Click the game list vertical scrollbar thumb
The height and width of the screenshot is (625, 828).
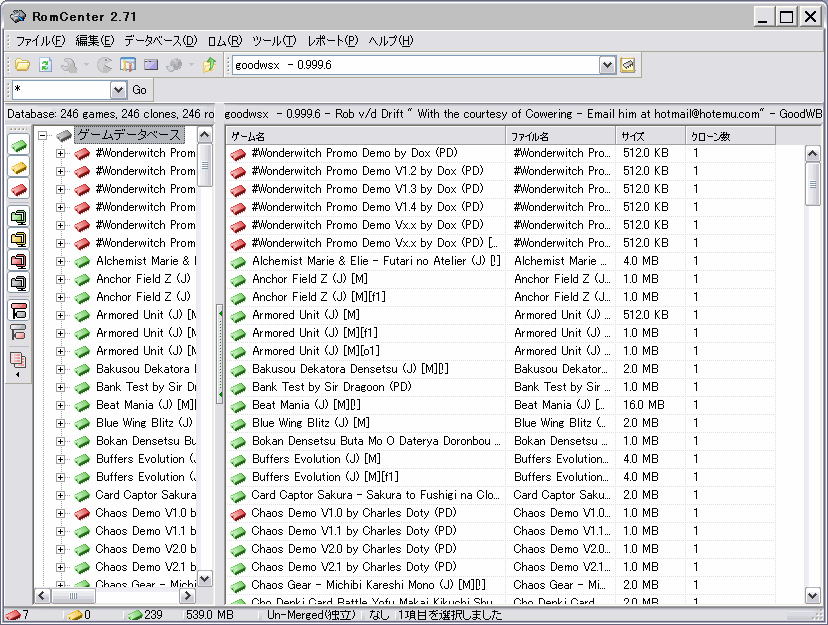(814, 183)
